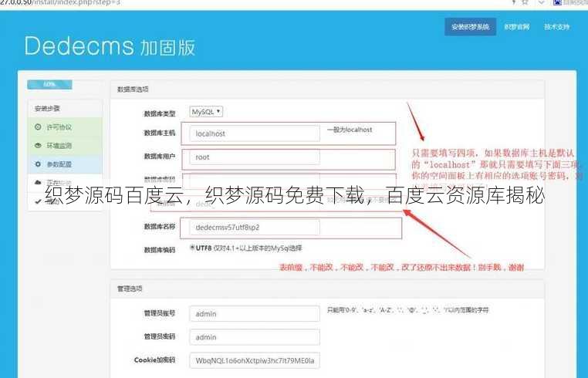This screenshot has height=378, width=588.
Task: Focus the 管理员账号 field containing admin
Action: pos(255,314)
